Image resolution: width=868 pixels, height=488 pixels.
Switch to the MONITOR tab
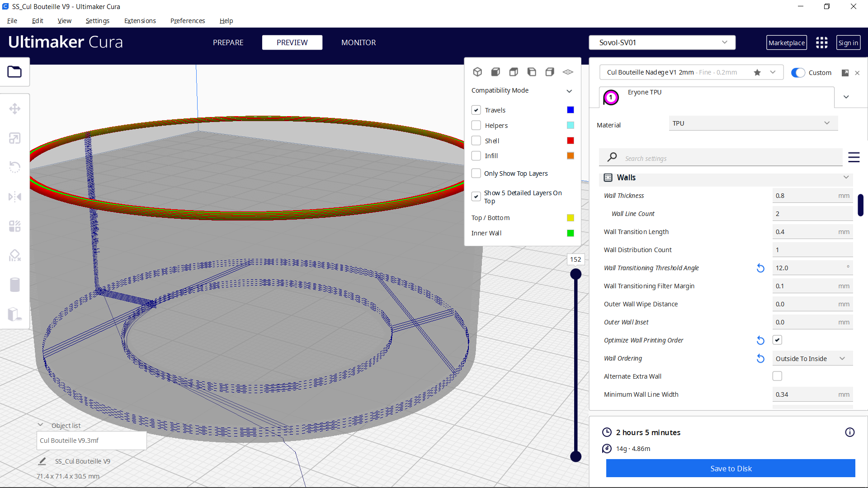point(359,42)
